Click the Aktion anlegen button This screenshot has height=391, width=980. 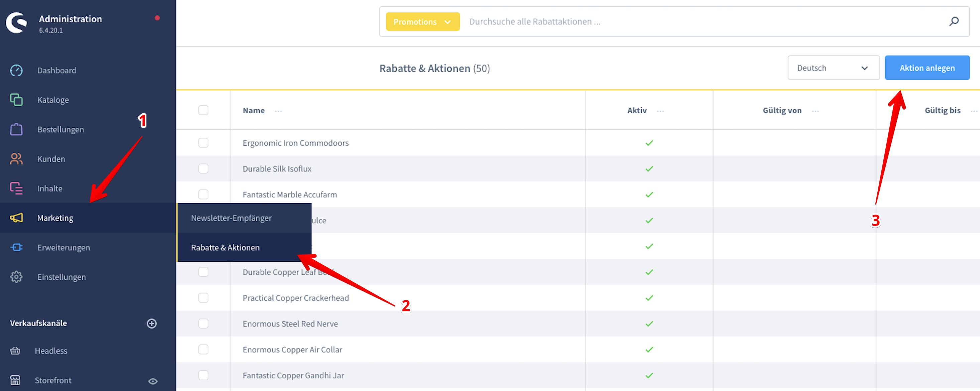pyautogui.click(x=927, y=68)
